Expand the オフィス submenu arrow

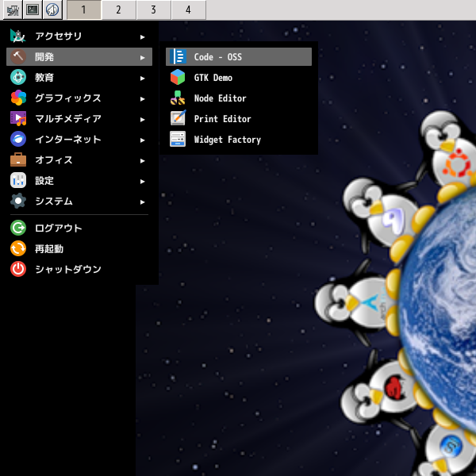point(142,161)
